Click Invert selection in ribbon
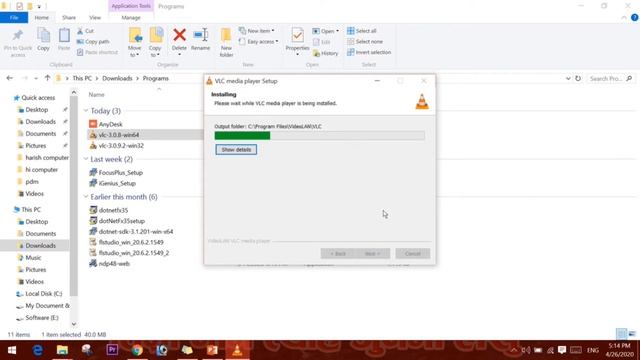The height and width of the screenshot is (360, 640). 369,52
